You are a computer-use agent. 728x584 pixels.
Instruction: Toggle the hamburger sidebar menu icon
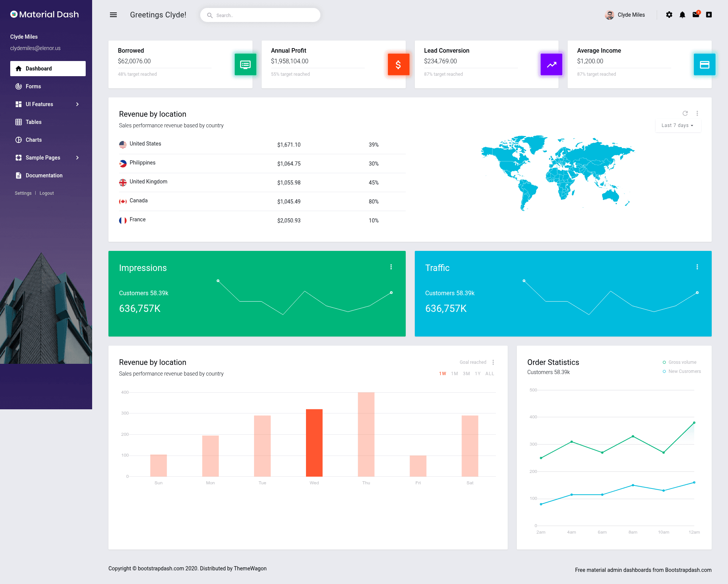point(113,15)
